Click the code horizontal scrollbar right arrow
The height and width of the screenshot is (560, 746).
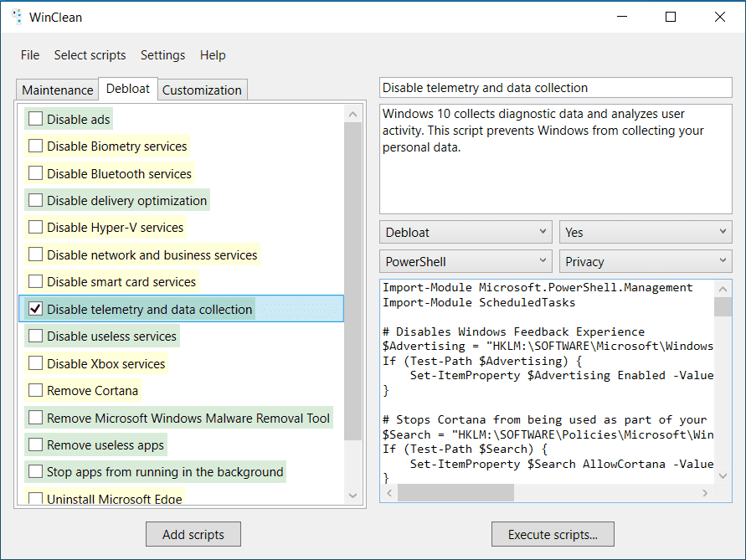[x=705, y=494]
